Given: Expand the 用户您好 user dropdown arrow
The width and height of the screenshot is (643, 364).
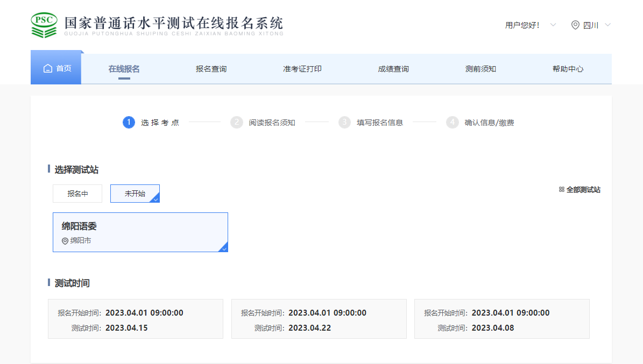Looking at the screenshot, I should tap(553, 25).
